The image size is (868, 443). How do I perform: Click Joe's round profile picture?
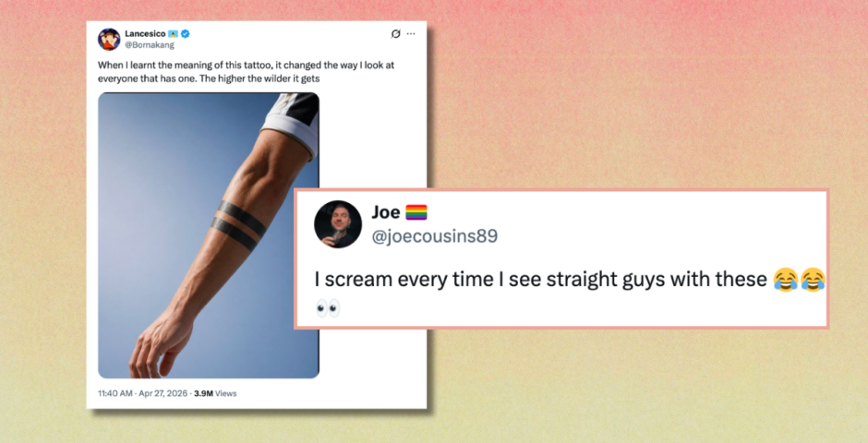[338, 224]
